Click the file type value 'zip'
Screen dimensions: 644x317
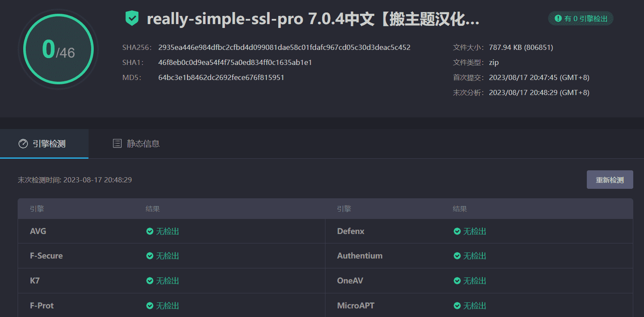pyautogui.click(x=494, y=62)
